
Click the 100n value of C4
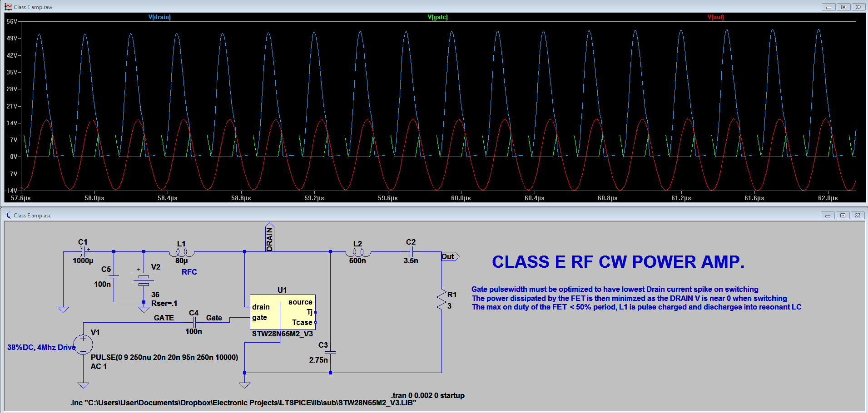pos(194,331)
